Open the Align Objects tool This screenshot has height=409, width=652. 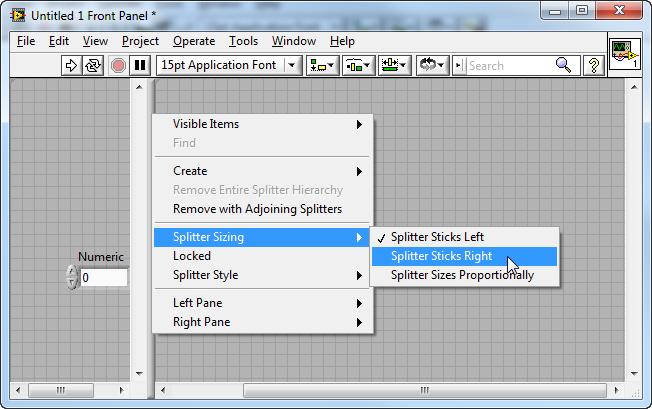coord(321,65)
